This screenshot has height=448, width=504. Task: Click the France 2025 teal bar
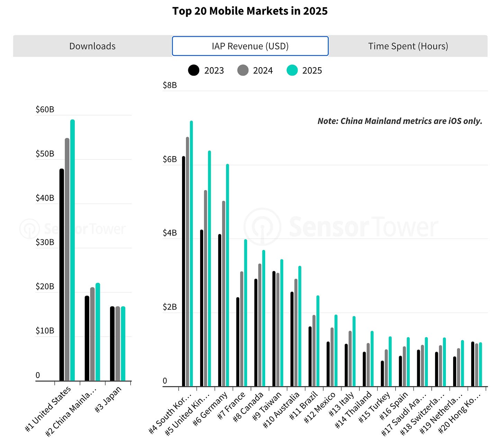(245, 313)
